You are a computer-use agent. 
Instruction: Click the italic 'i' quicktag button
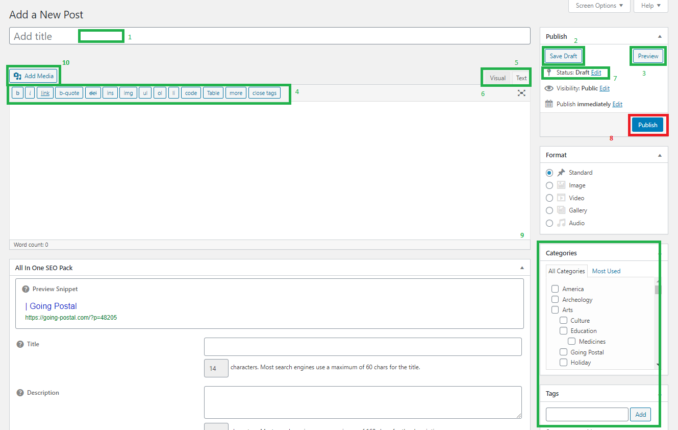point(30,93)
